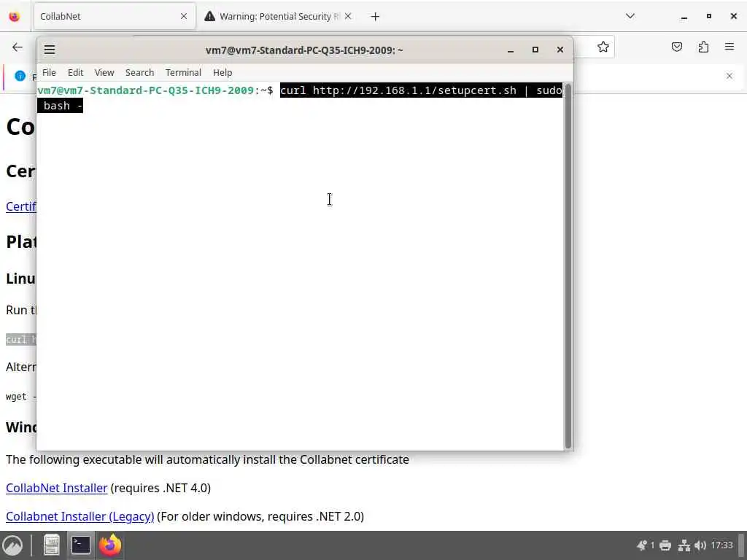Open the notifications bell in system tray
The width and height of the screenshot is (747, 560).
(642, 545)
